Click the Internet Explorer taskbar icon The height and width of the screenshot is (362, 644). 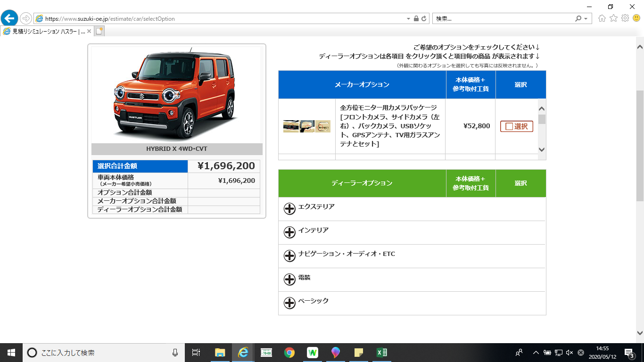(x=243, y=353)
